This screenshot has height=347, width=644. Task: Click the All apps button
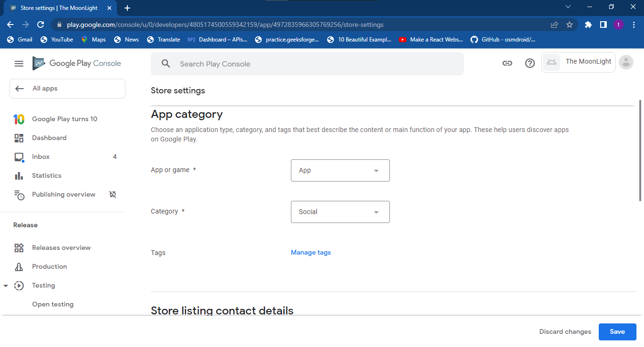67,89
